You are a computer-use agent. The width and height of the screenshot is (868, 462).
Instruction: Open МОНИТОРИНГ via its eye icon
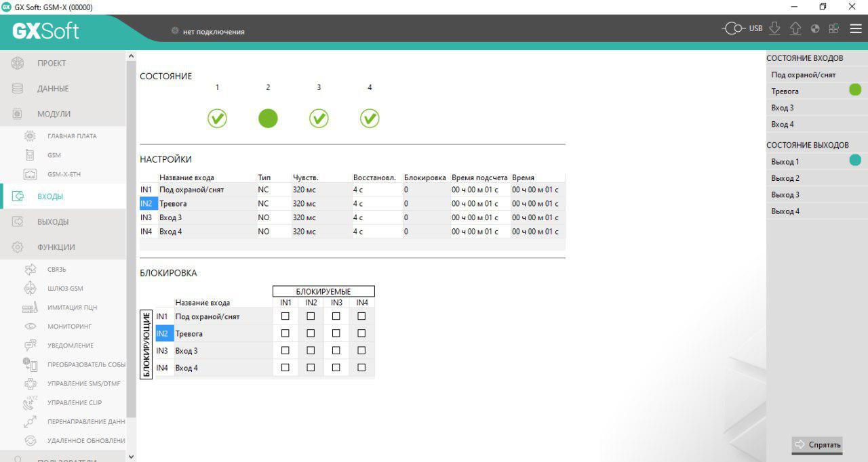pyautogui.click(x=30, y=327)
